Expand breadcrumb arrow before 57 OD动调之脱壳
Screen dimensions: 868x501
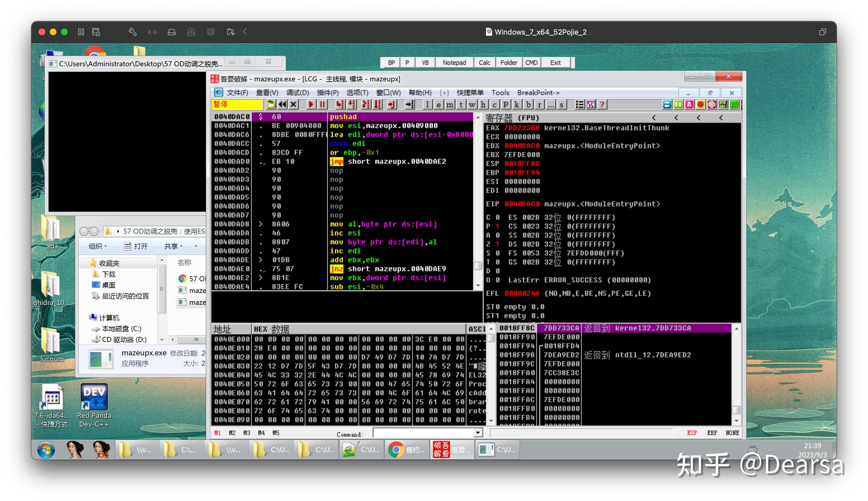point(118,231)
